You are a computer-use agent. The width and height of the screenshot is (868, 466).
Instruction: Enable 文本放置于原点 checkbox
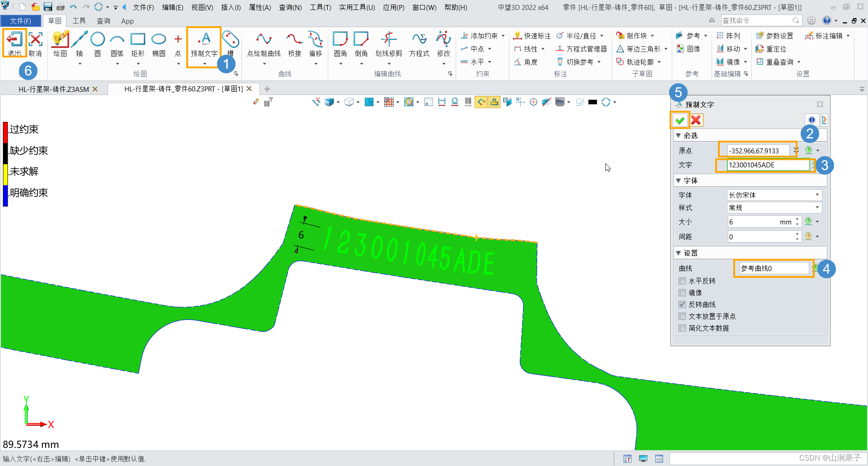pos(682,316)
